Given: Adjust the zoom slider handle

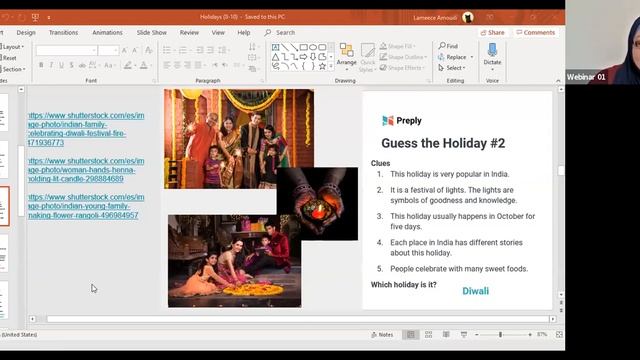Looking at the screenshot, I should pyautogui.click(x=500, y=334).
